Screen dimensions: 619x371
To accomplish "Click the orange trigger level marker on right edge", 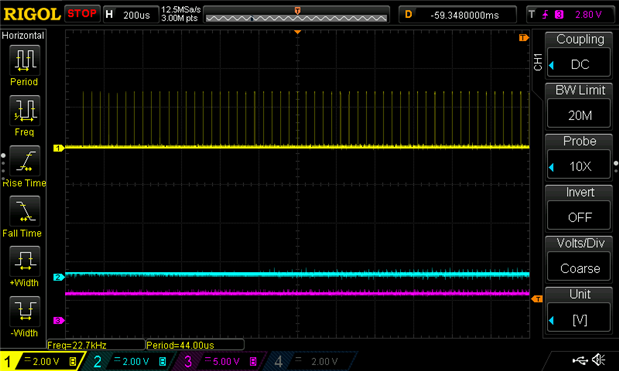I will pyautogui.click(x=537, y=299).
